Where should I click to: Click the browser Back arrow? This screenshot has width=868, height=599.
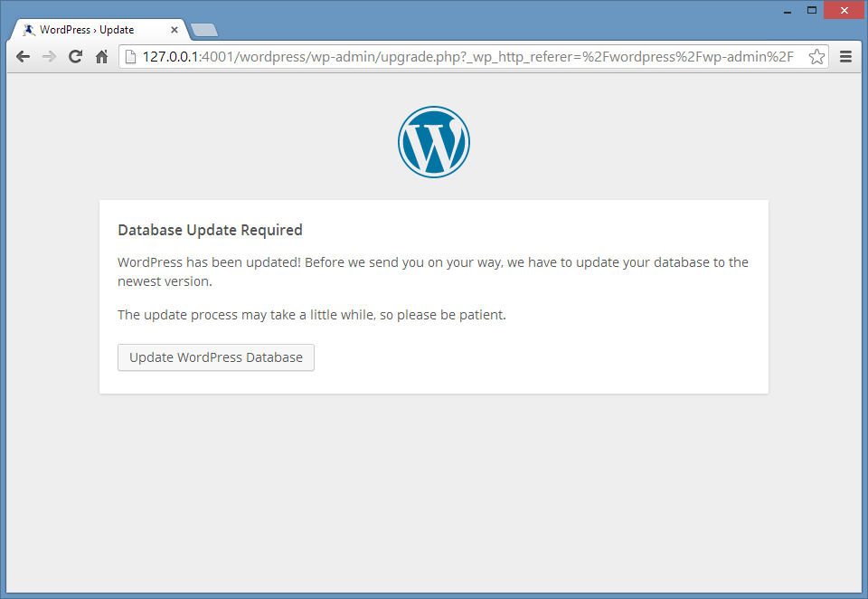24,57
